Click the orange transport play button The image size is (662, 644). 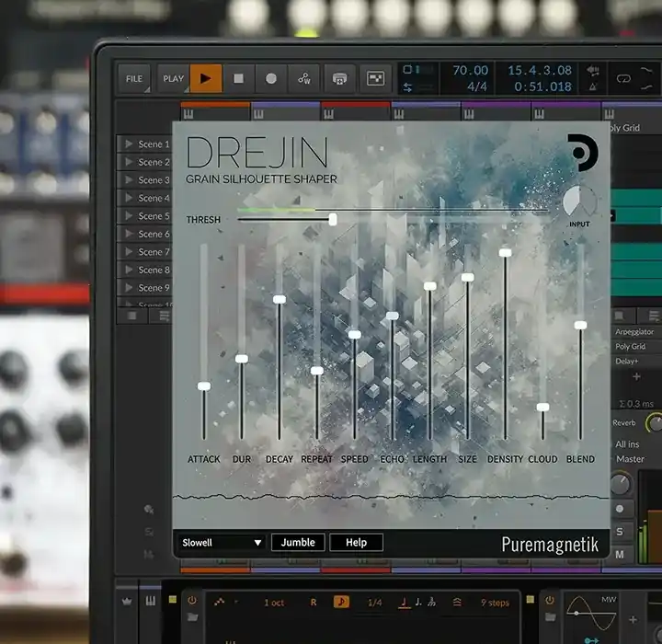[206, 78]
